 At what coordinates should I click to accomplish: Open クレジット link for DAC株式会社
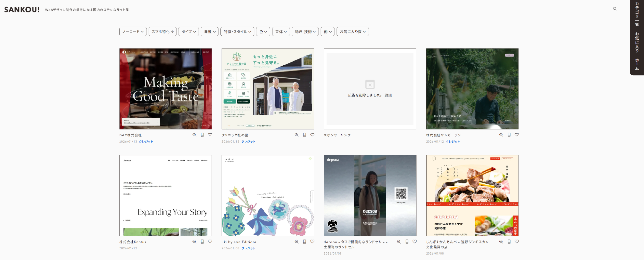[x=146, y=142]
